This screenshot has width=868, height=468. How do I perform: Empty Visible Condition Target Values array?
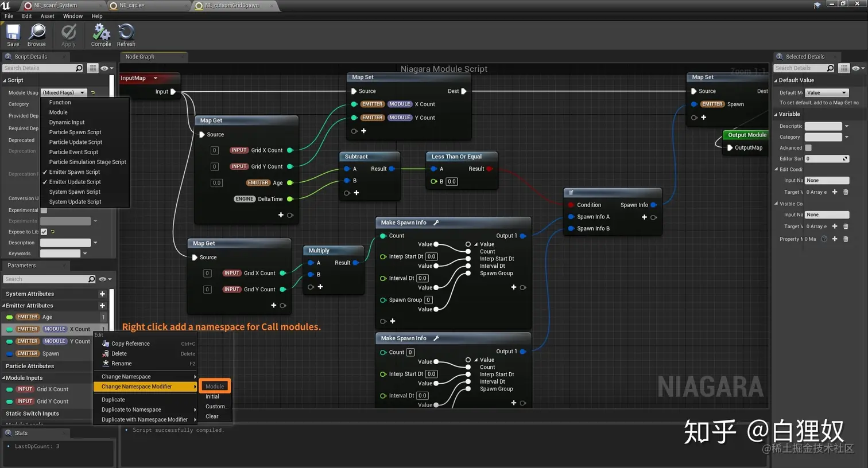(846, 227)
